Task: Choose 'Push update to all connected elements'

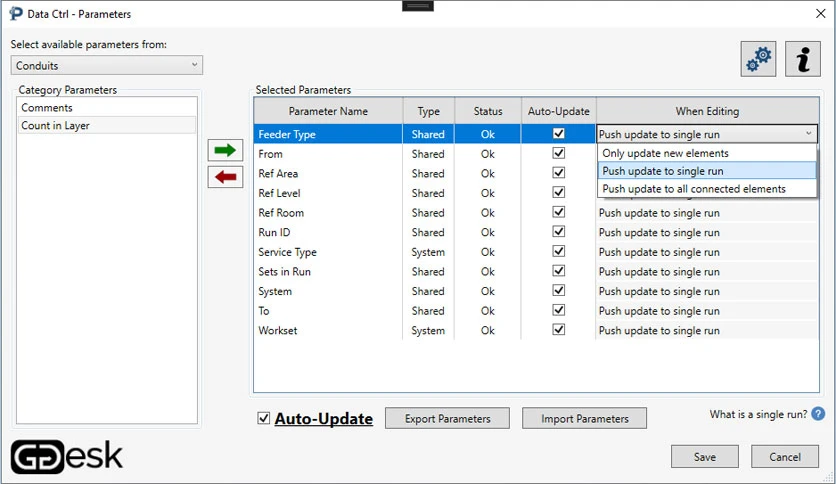Action: click(707, 189)
